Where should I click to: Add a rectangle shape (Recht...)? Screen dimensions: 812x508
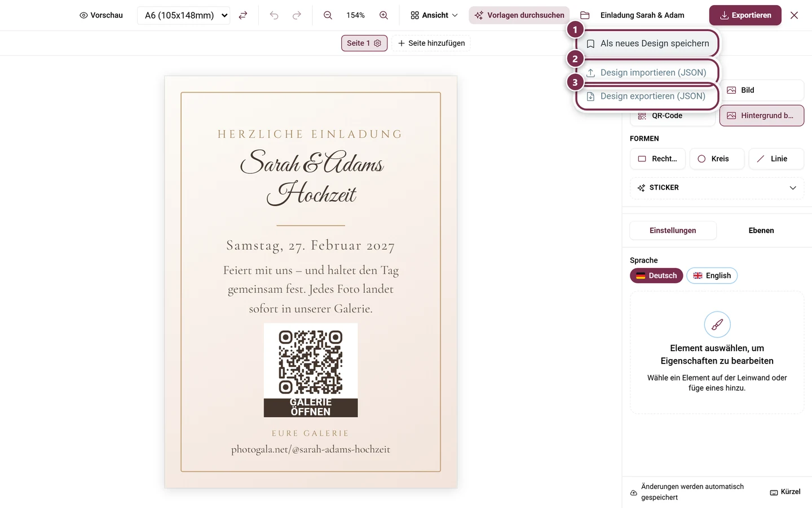click(x=657, y=159)
